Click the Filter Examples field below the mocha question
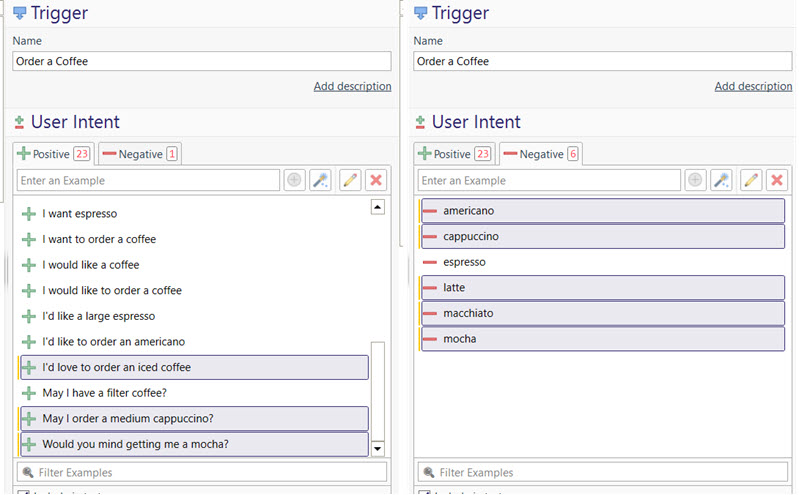The width and height of the screenshot is (799, 495). [202, 472]
